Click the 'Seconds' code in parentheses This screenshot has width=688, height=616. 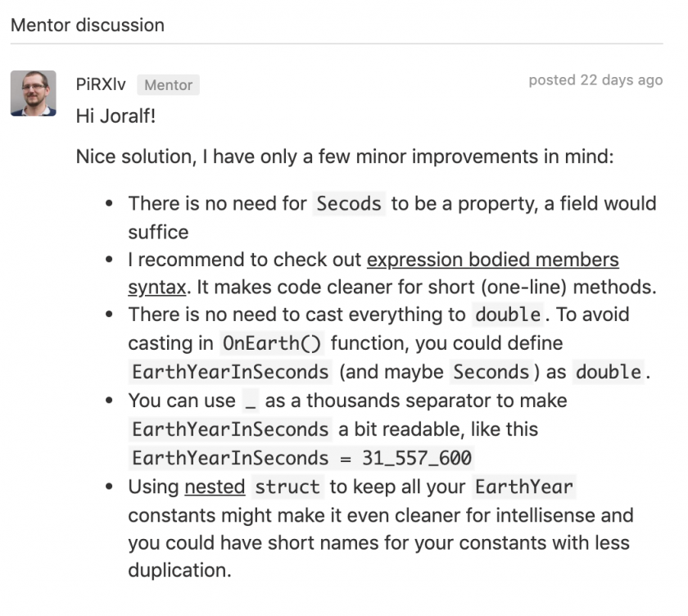point(491,372)
